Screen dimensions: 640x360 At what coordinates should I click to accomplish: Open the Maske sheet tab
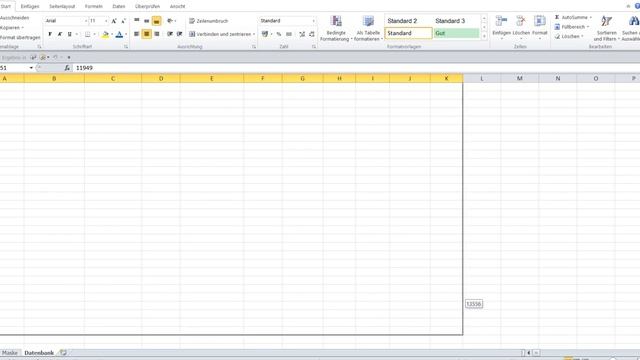point(10,353)
